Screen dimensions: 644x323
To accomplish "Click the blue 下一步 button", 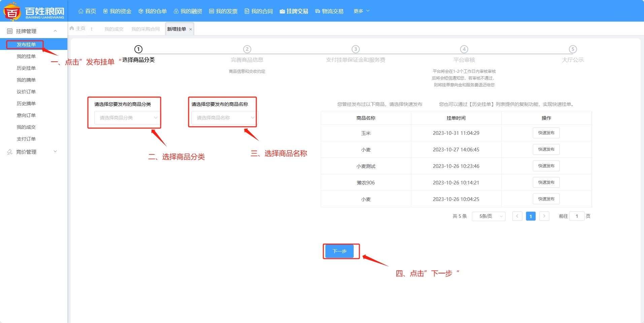I will pyautogui.click(x=340, y=251).
